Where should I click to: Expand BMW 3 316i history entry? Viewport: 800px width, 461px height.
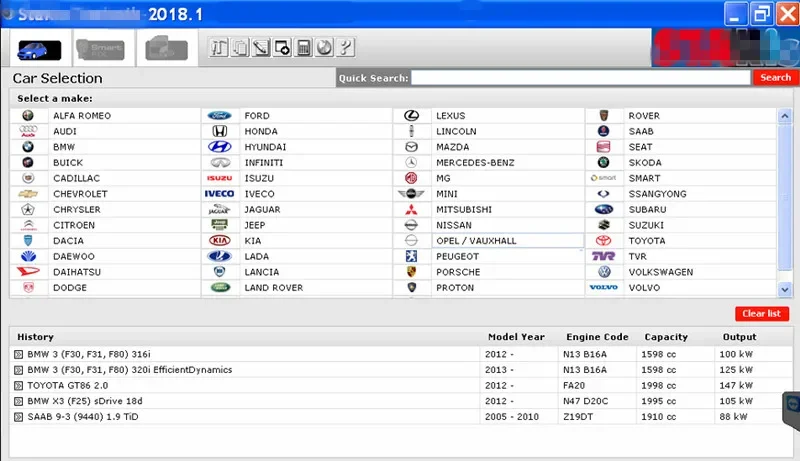pyautogui.click(x=18, y=354)
